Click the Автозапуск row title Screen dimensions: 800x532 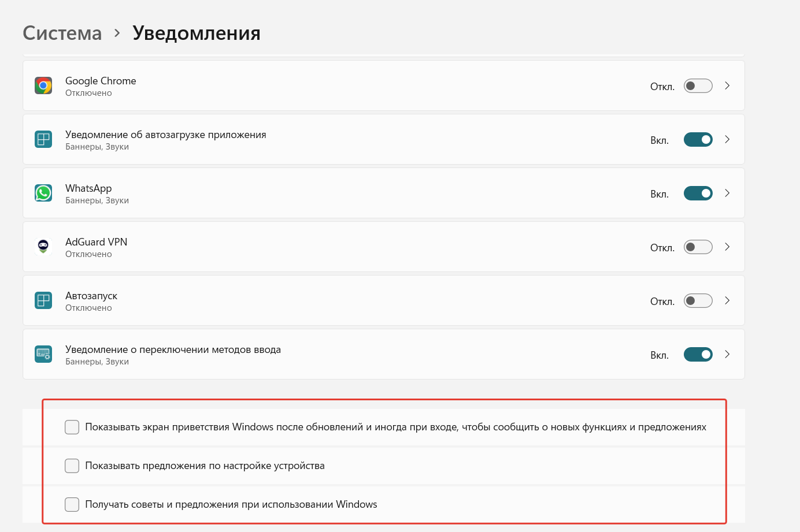[91, 296]
